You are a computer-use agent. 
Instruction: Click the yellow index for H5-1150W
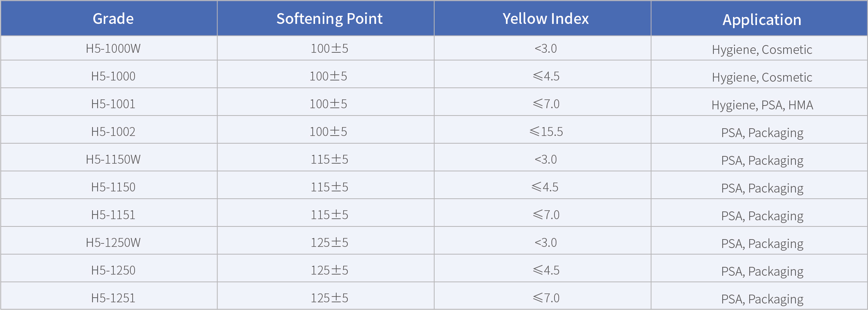(x=546, y=159)
